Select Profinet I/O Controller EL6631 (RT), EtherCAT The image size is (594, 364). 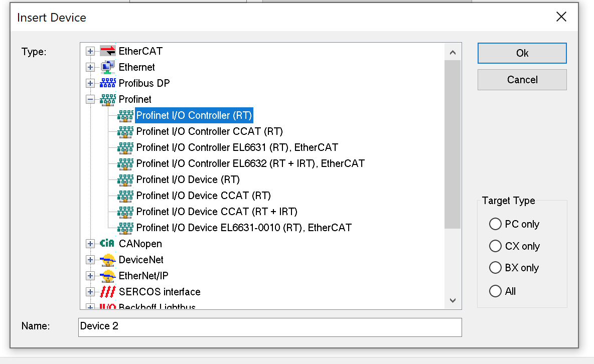click(237, 147)
